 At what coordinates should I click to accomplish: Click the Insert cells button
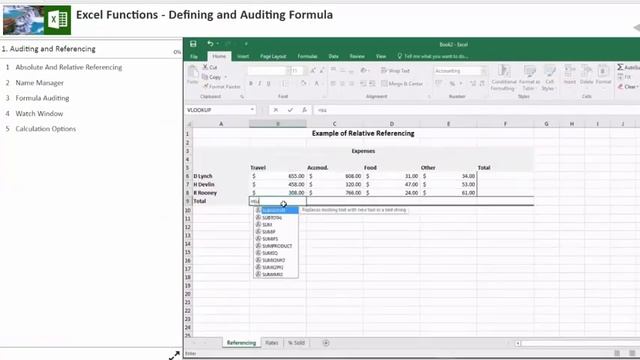coord(569,75)
